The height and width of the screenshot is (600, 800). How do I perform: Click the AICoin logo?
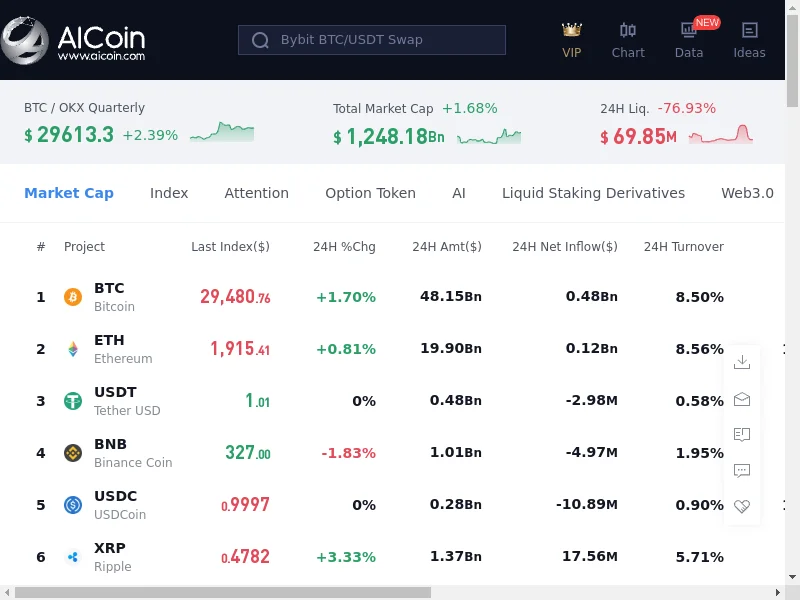73,42
